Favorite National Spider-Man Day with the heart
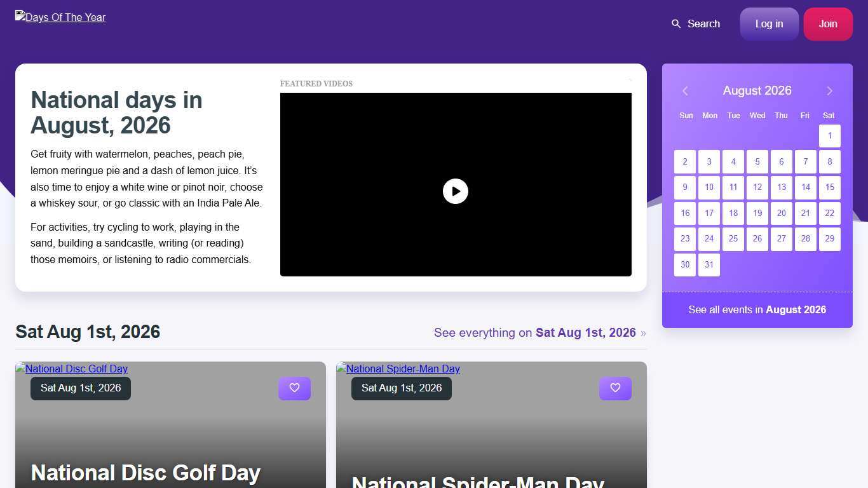Viewport: 868px width, 488px height. point(614,388)
